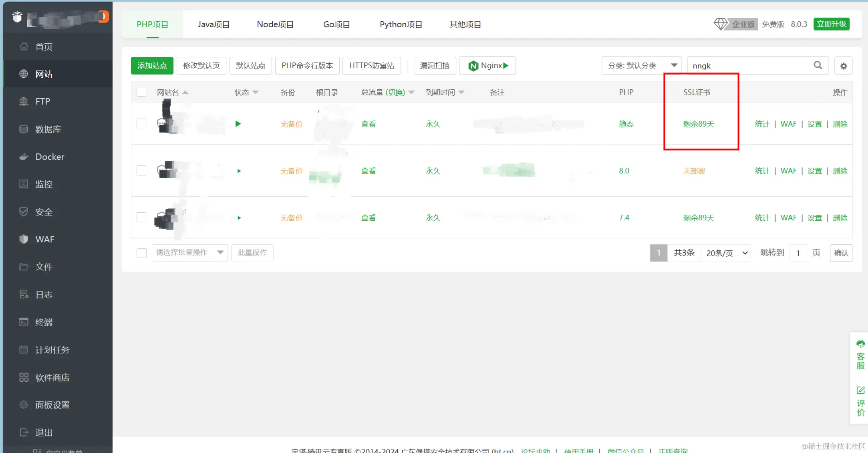Expand the 分类: 默认分类 dropdown
868x453 pixels.
point(641,66)
